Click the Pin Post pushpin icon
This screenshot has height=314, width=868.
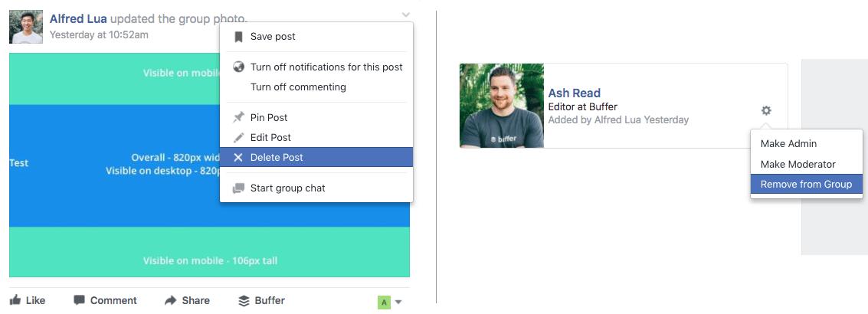[238, 117]
